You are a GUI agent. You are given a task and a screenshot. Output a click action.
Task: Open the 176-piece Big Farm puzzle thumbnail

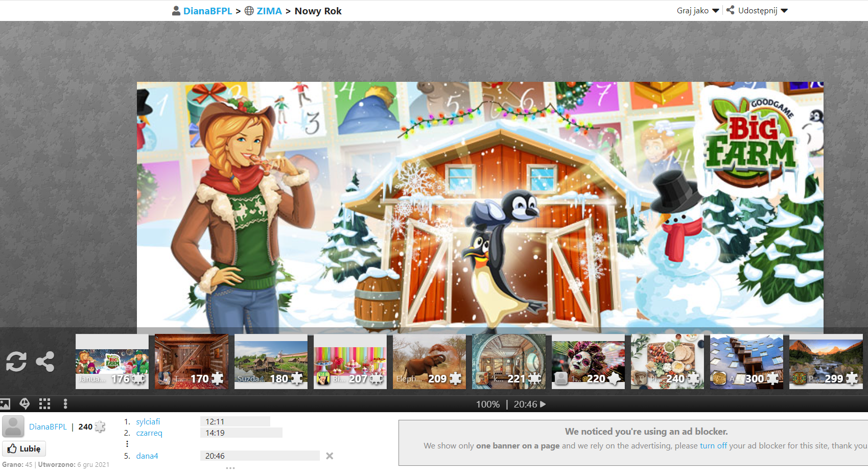(112, 362)
